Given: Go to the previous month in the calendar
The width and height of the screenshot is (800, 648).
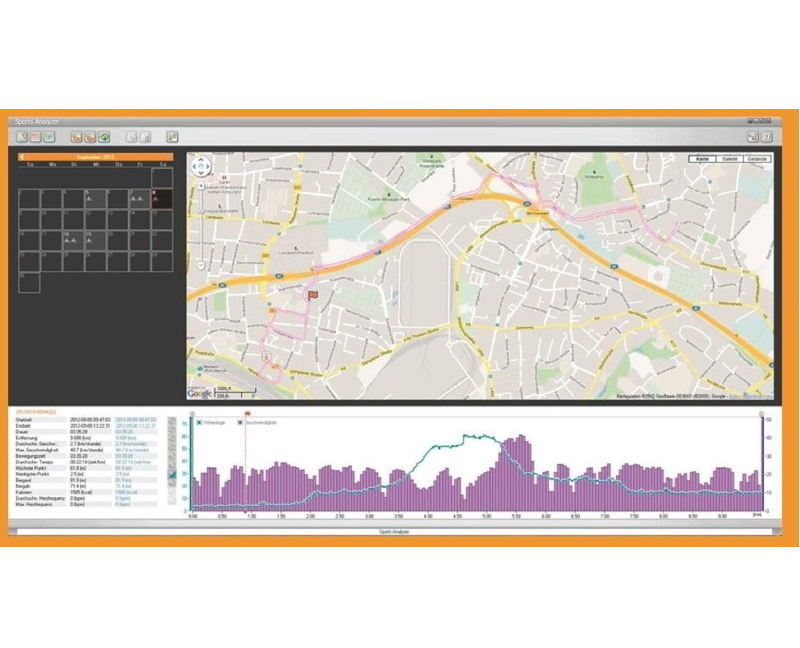Looking at the screenshot, I should point(22,157).
